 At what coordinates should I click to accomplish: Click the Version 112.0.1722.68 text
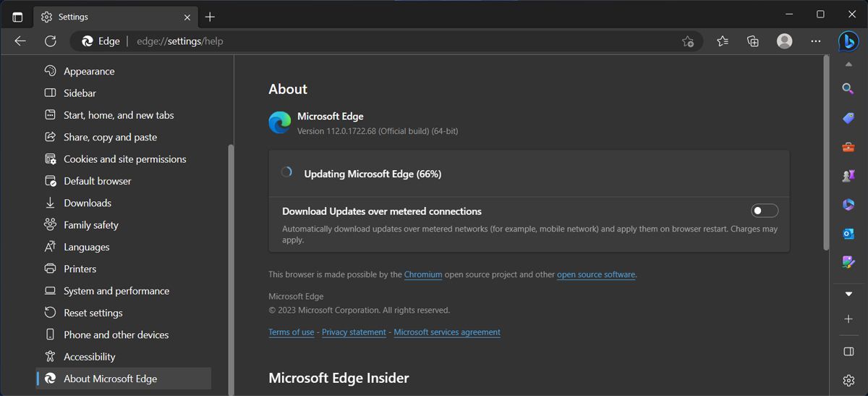coord(378,131)
